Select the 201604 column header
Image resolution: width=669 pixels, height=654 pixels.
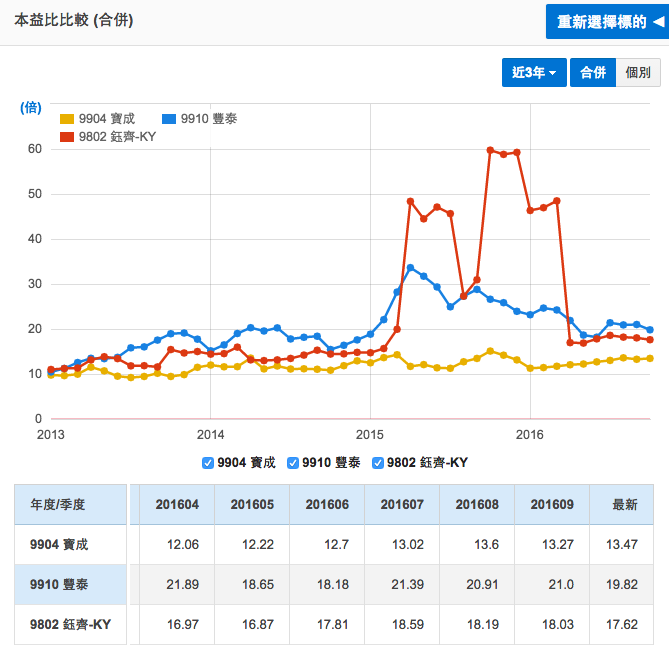click(175, 505)
